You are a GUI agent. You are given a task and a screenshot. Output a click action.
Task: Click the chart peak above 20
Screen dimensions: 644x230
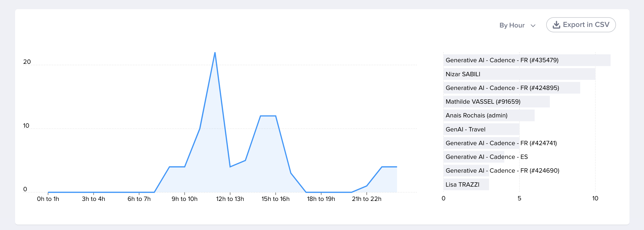215,53
